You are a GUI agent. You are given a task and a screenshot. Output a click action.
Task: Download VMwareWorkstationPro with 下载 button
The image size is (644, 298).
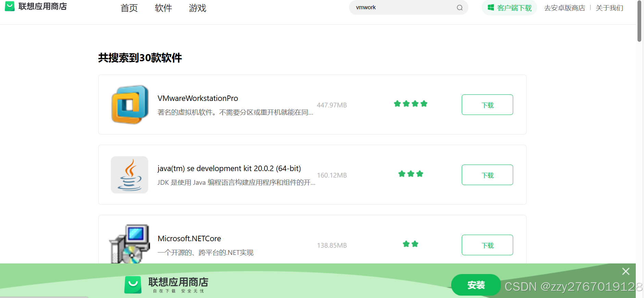[x=487, y=105]
